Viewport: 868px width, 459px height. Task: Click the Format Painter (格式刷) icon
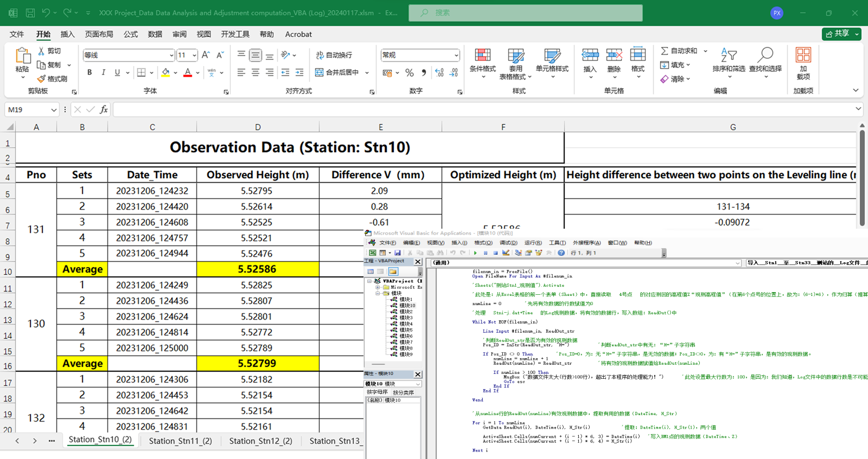(42, 79)
